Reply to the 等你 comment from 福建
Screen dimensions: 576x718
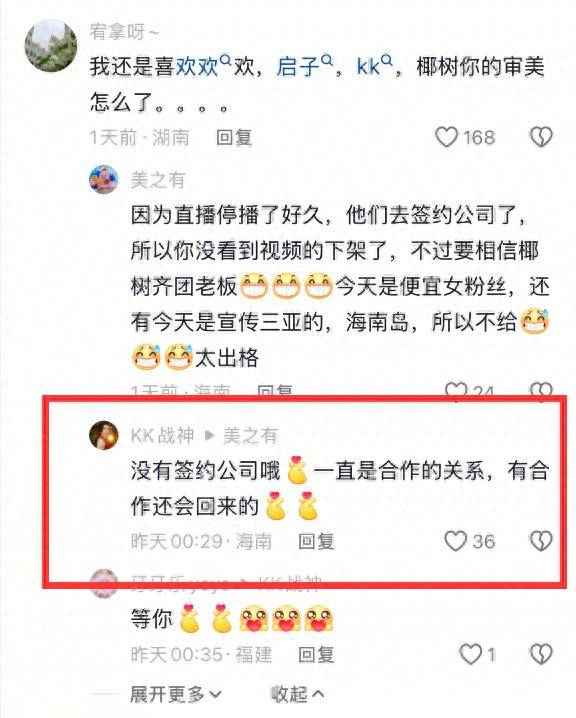tap(316, 654)
